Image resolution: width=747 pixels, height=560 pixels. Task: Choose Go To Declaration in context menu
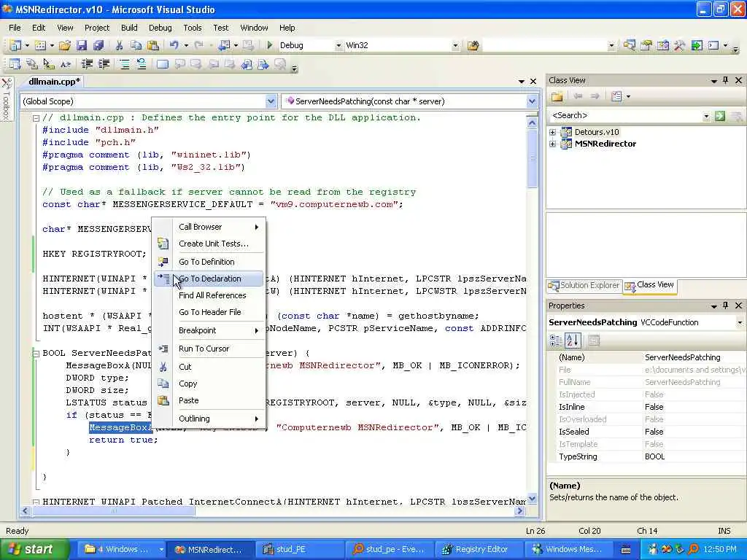click(209, 279)
